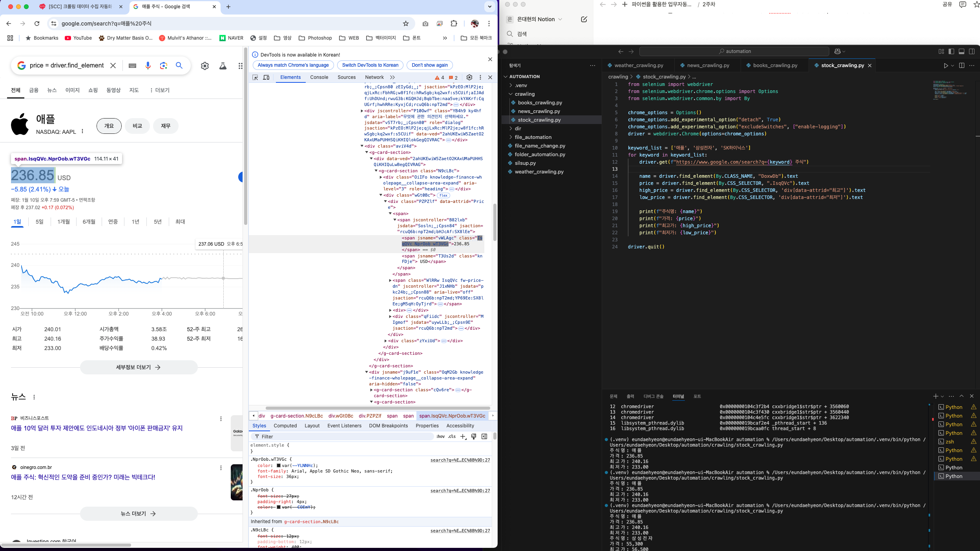980x551 pixels.
Task: Collapse the crawling folder in Explorer
Action: (511, 94)
